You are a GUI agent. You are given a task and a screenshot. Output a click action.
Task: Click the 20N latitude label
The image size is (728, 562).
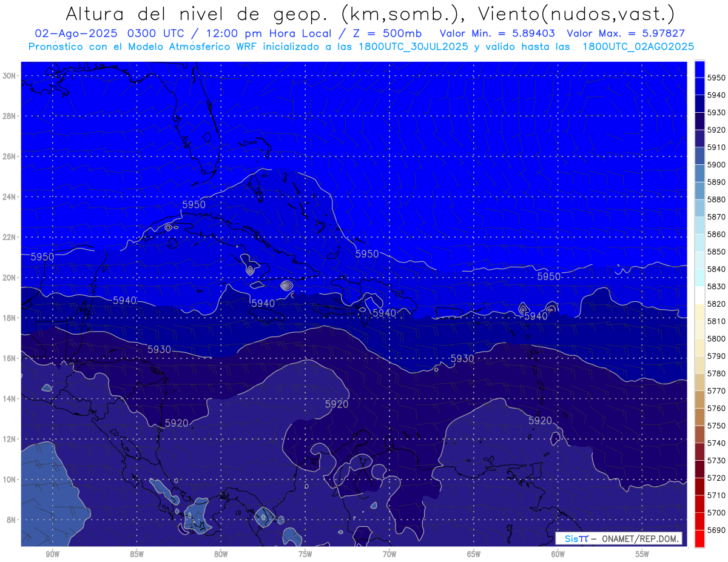tap(9, 278)
